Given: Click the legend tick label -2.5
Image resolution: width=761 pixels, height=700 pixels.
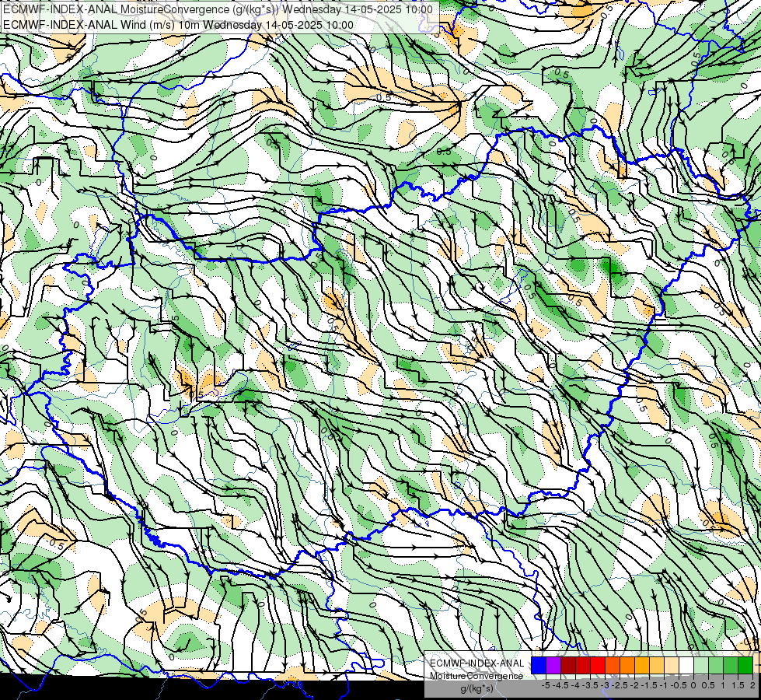Looking at the screenshot, I should tap(620, 685).
